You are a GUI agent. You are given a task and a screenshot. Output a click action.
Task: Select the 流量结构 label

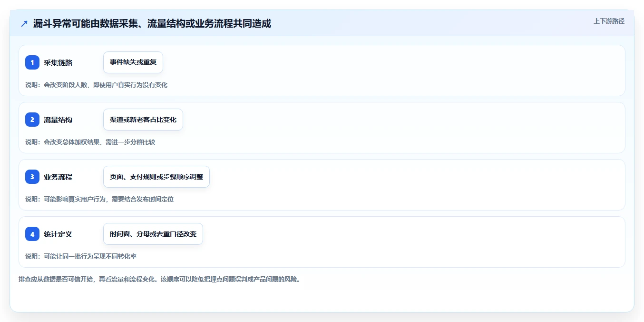point(58,120)
